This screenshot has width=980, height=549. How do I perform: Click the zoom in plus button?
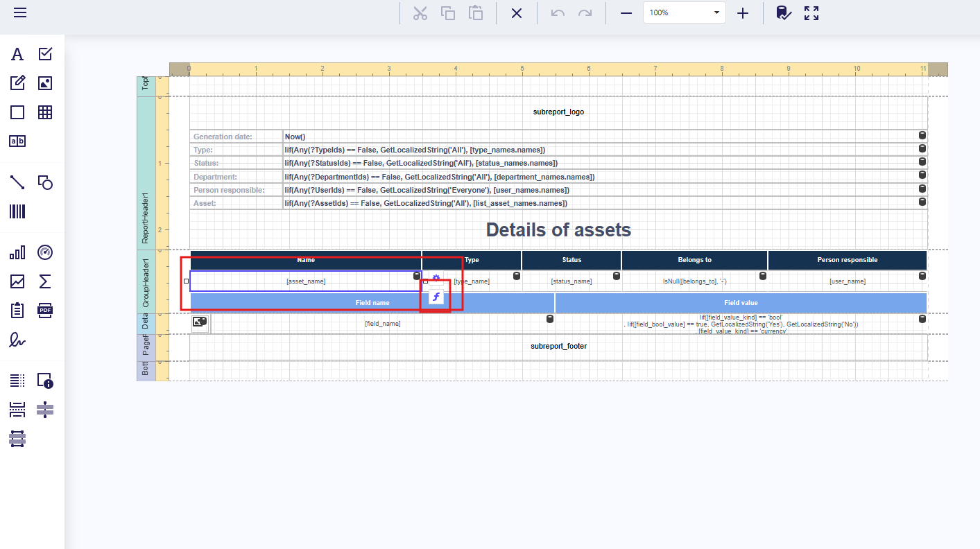743,13
